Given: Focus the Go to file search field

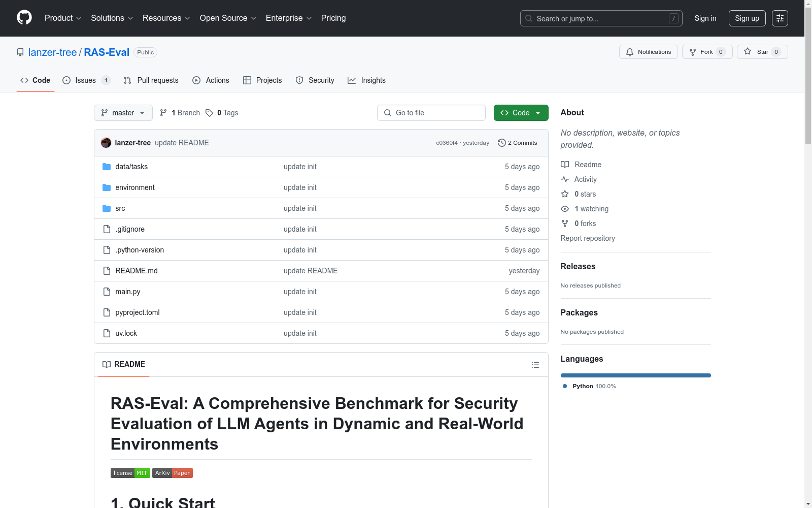Looking at the screenshot, I should [431, 113].
